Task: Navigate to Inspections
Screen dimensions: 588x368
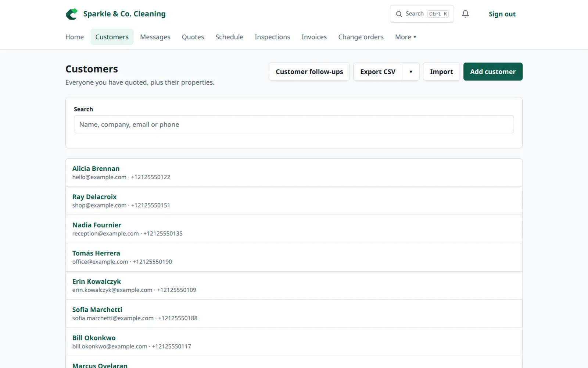Action: 272,37
